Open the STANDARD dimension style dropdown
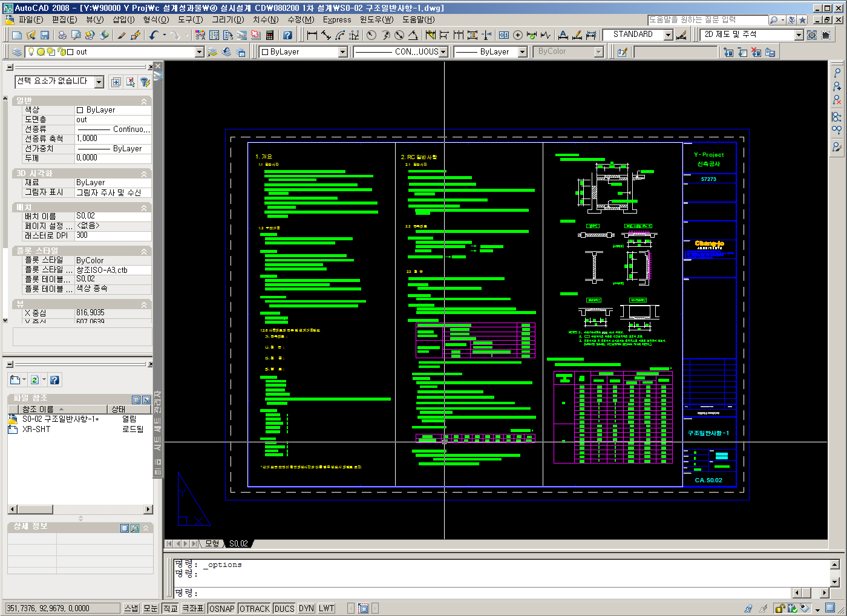Image resolution: width=847 pixels, height=616 pixels. pos(668,35)
